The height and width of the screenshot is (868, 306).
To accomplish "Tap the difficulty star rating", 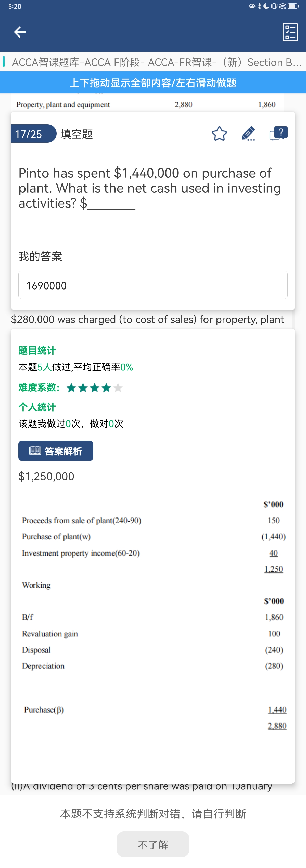I will (x=94, y=388).
